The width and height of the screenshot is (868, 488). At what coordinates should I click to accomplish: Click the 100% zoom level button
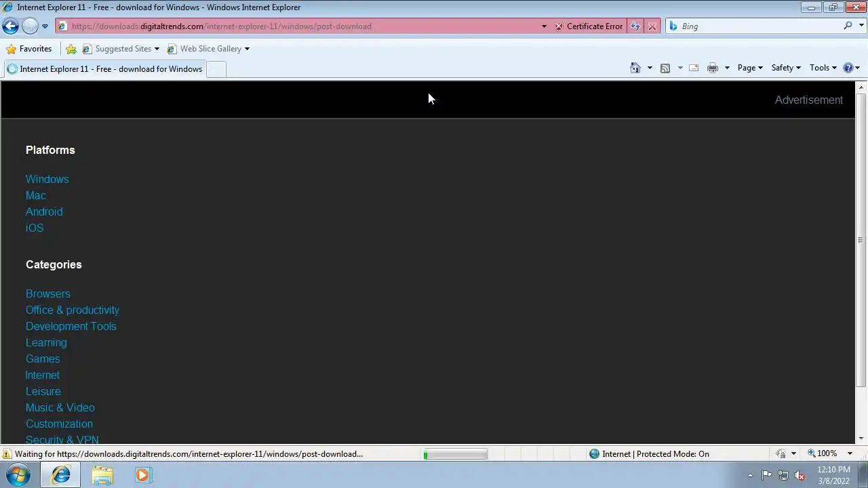[x=823, y=453]
